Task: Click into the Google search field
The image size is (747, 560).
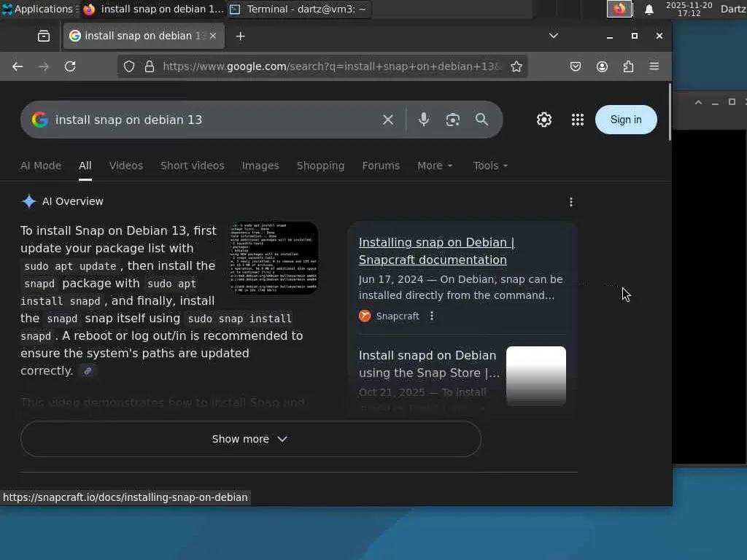Action: [x=214, y=120]
